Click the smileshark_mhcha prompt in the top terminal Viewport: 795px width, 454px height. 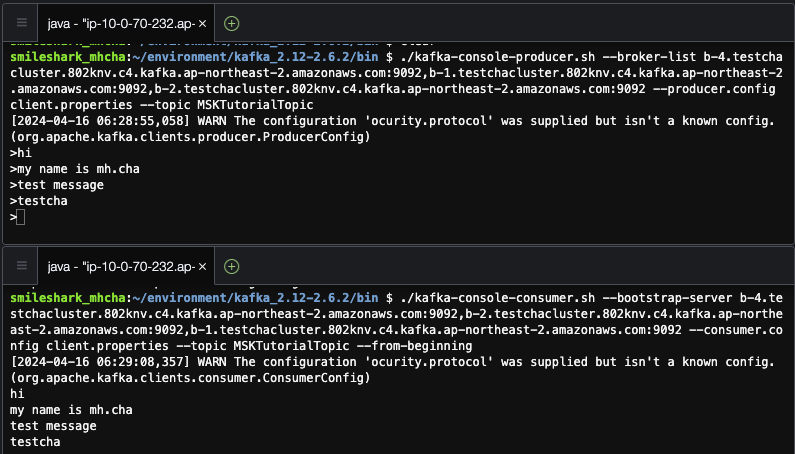[x=67, y=56]
